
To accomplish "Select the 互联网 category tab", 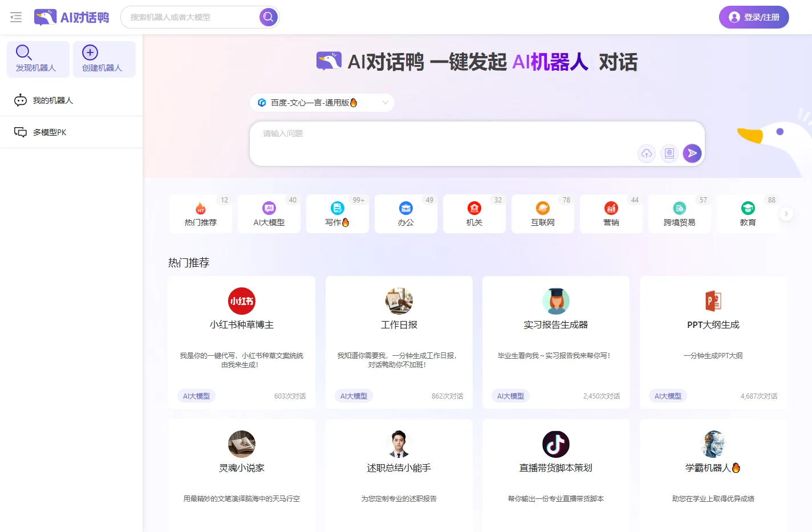I will (x=543, y=214).
